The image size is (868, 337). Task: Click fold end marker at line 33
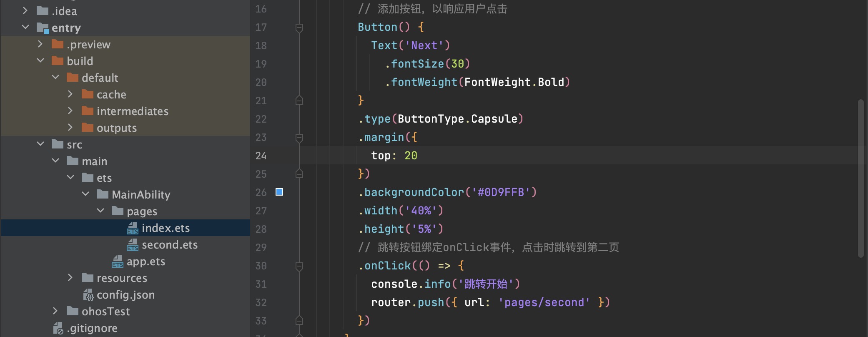pos(299,321)
